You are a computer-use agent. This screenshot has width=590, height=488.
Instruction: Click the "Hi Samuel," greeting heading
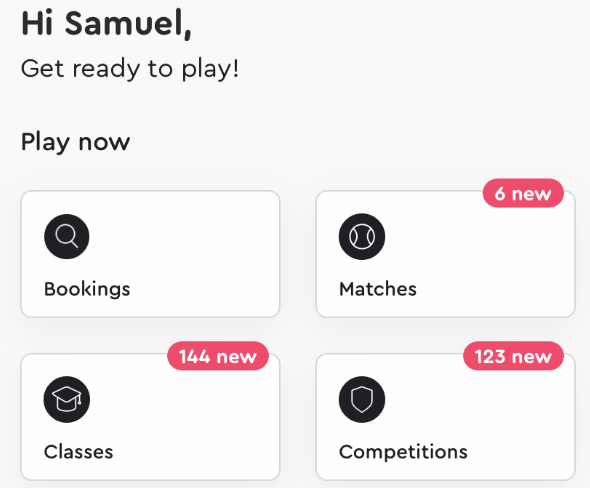point(106,23)
